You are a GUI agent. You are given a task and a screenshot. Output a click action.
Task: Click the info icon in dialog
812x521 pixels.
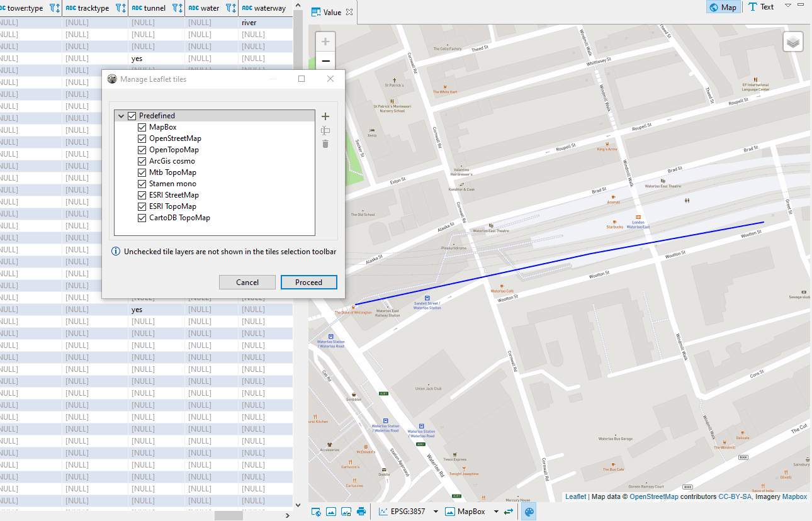point(116,252)
